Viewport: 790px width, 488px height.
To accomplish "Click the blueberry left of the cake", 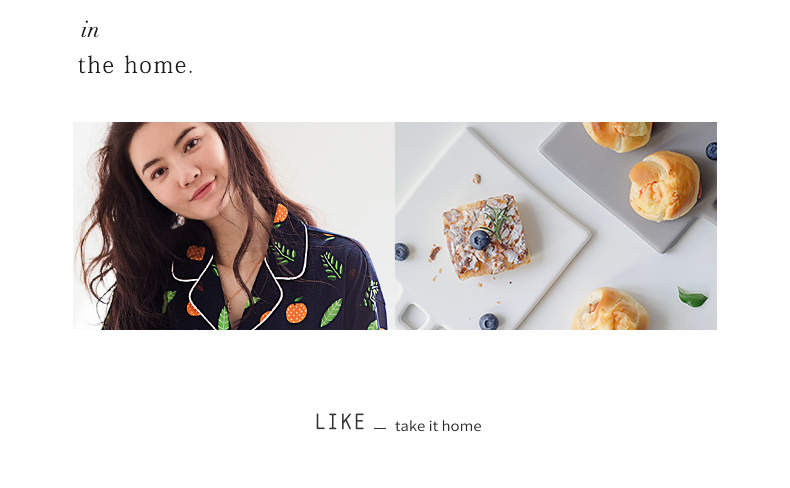I will coord(402,252).
